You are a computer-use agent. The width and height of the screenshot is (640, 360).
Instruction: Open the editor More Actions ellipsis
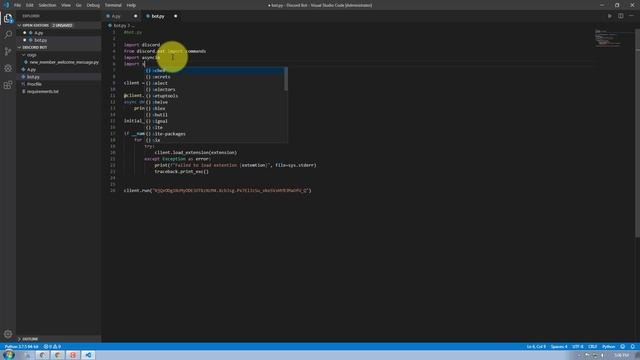pyautogui.click(x=631, y=16)
